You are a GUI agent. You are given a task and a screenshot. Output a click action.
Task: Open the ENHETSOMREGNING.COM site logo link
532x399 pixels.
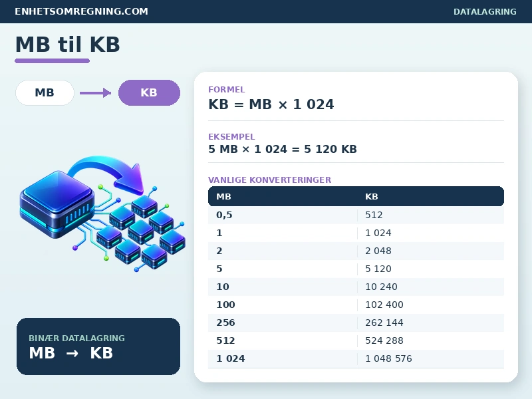[x=81, y=11]
